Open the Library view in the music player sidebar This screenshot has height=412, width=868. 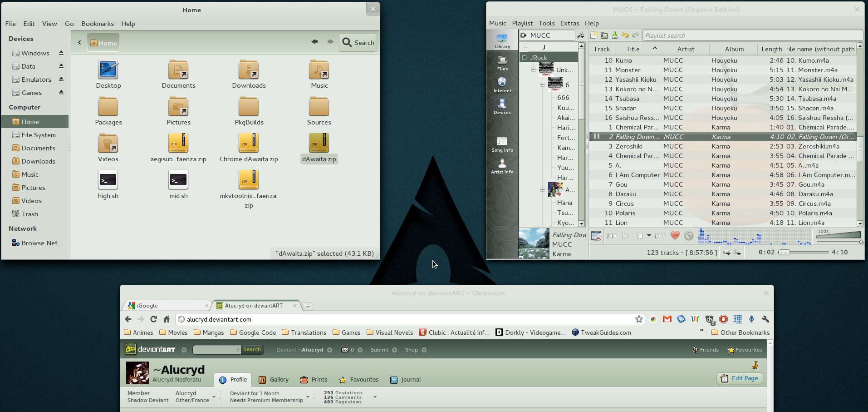tap(502, 40)
